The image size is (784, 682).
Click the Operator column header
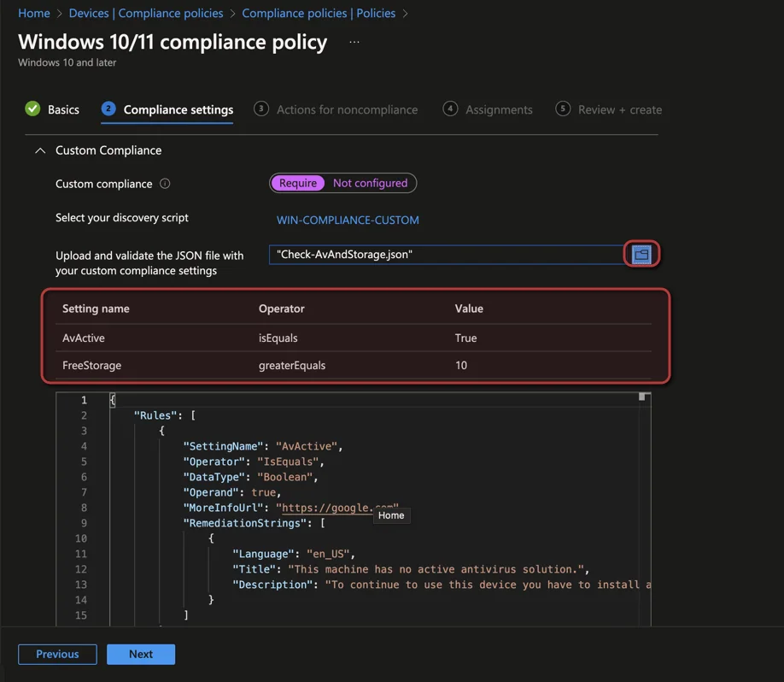click(282, 309)
